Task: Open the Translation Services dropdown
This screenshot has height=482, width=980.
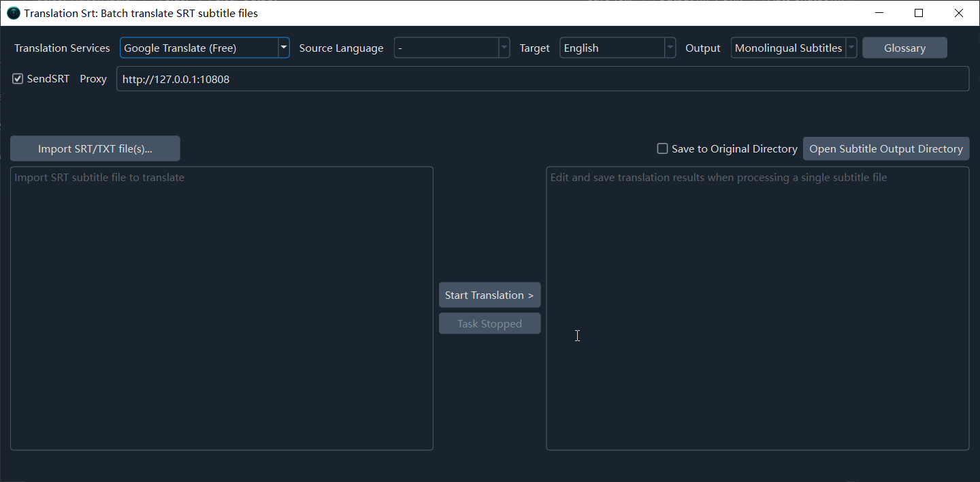Action: point(205,48)
